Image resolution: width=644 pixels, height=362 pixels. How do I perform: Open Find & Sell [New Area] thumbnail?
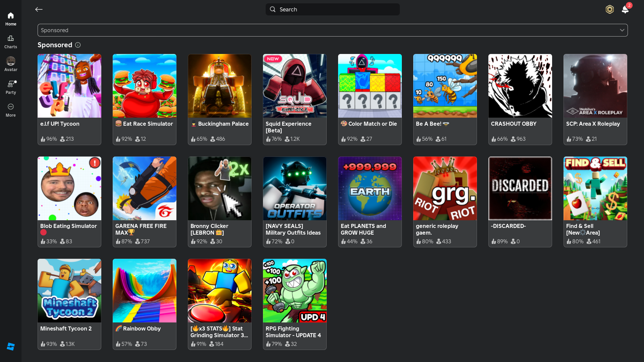coord(595,188)
